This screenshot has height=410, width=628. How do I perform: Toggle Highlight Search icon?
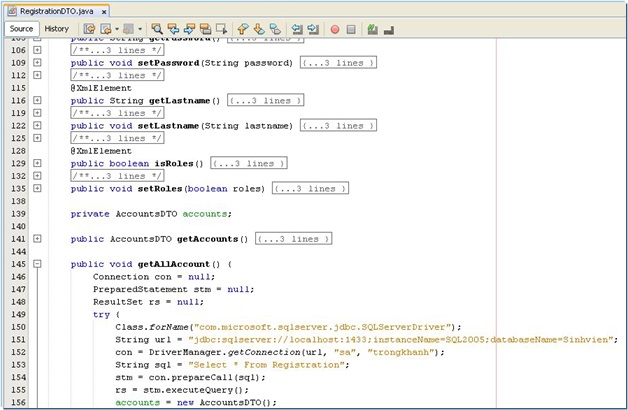coord(205,29)
